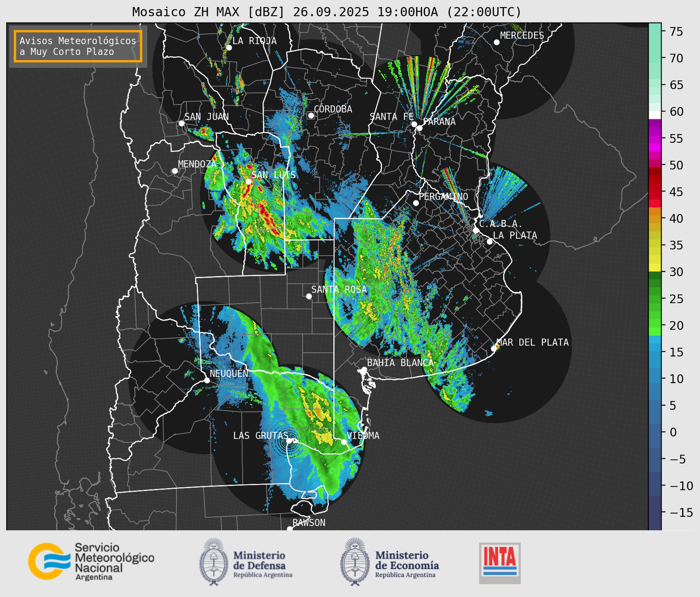The height and width of the screenshot is (597, 700).
Task: Click the PERGAMINO label text
Action: coord(444,196)
